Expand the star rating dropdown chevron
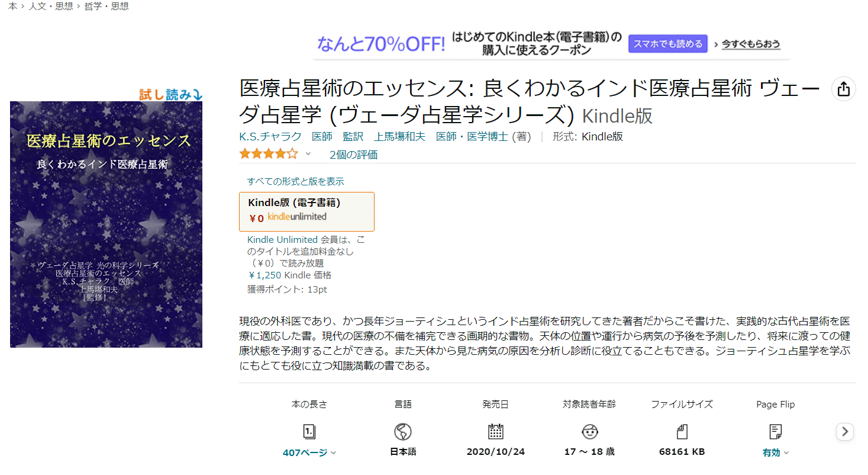The image size is (868, 475). click(x=308, y=155)
